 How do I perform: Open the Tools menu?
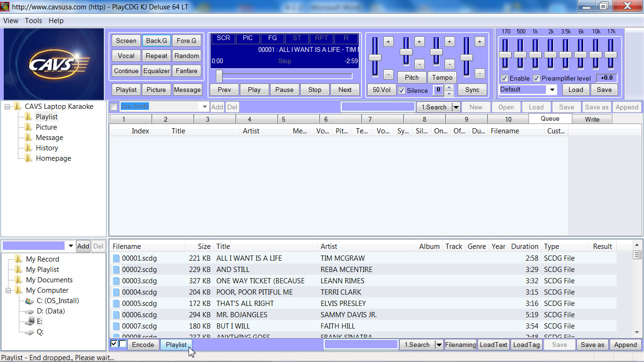click(33, 21)
